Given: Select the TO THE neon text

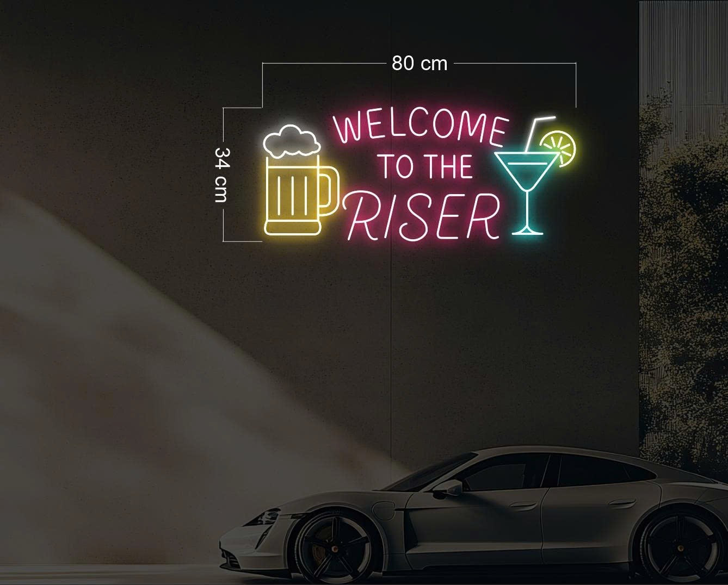Looking at the screenshot, I should point(425,167).
